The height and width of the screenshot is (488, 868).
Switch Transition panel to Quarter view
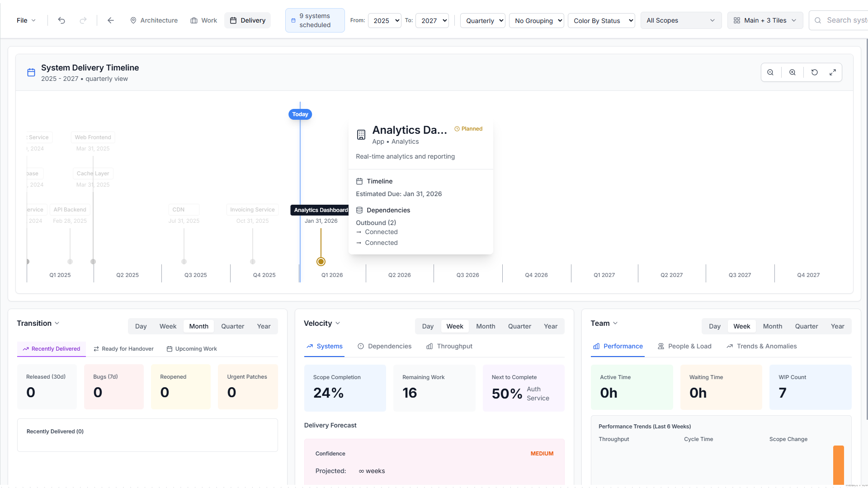click(232, 326)
